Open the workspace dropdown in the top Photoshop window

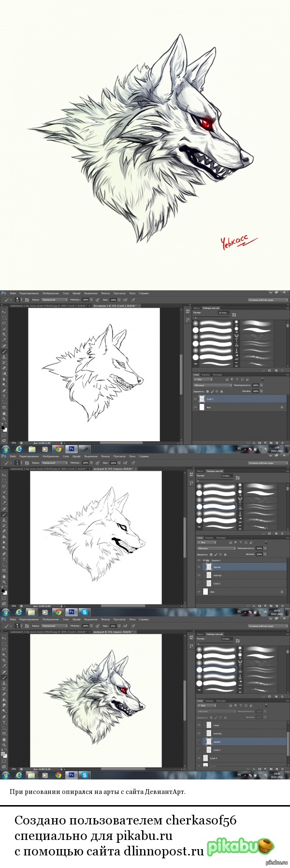tap(268, 300)
